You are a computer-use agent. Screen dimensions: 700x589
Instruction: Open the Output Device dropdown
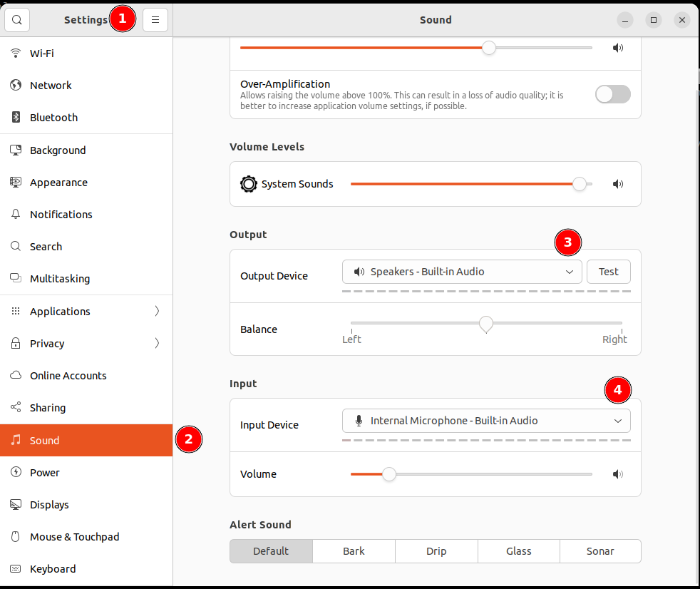pyautogui.click(x=462, y=272)
